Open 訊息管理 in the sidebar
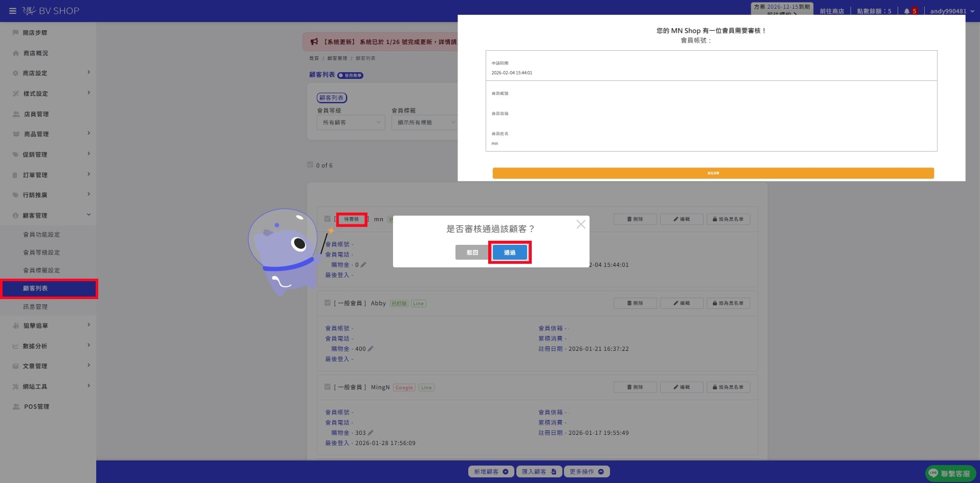This screenshot has height=483, width=980. point(35,307)
